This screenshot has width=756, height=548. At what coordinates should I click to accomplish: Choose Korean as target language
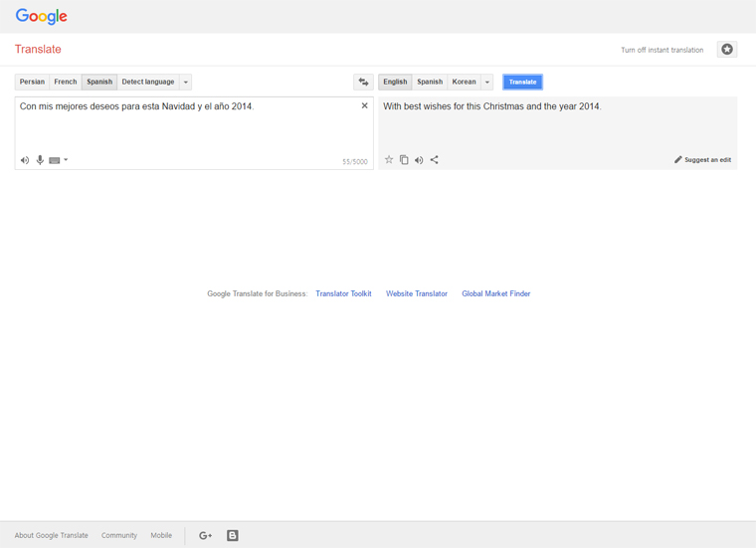point(464,82)
